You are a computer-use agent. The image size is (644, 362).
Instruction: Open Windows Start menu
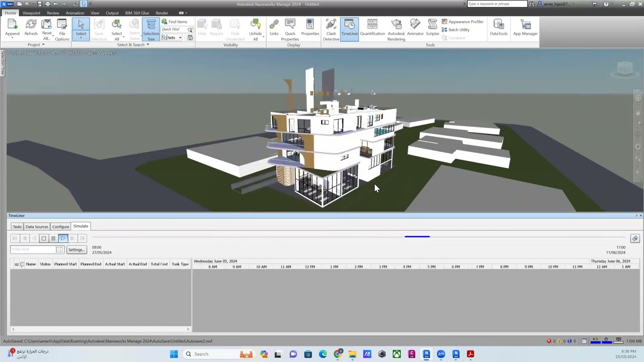pos(174,354)
